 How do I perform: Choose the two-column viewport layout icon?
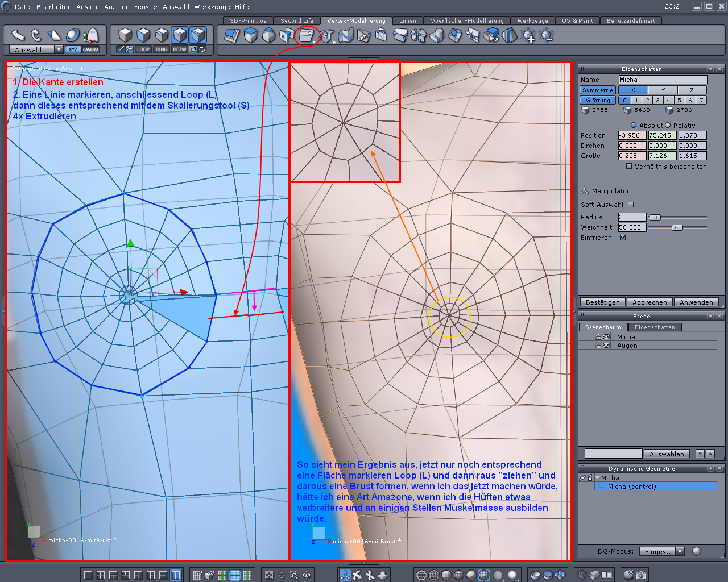pos(176,575)
